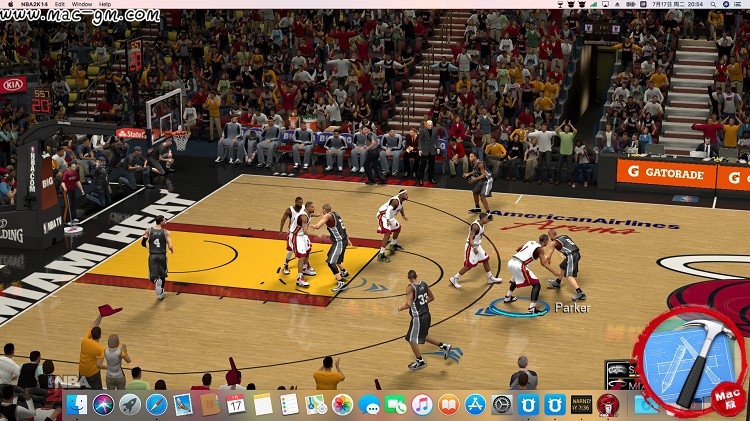Open Spotlight search in the menu bar
Screen dimensions: 750x421
[x=713, y=4]
